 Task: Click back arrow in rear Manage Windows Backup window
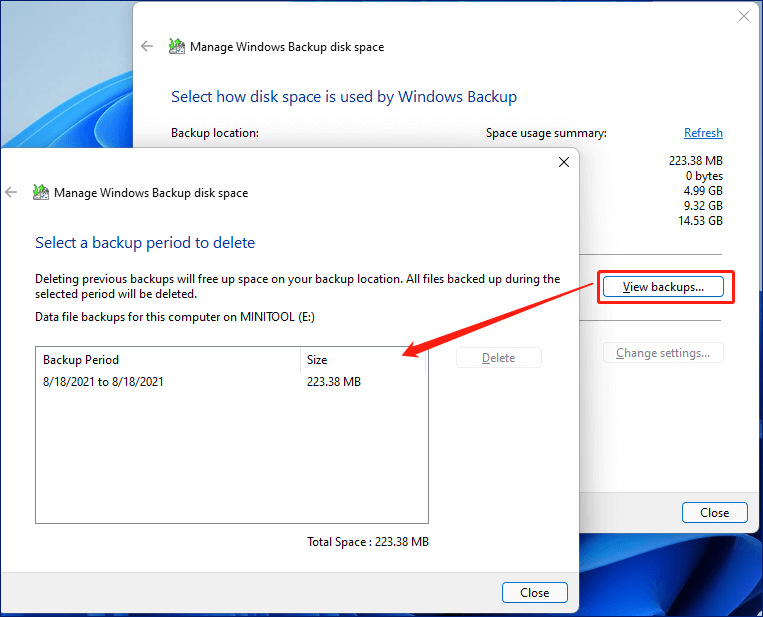click(147, 46)
